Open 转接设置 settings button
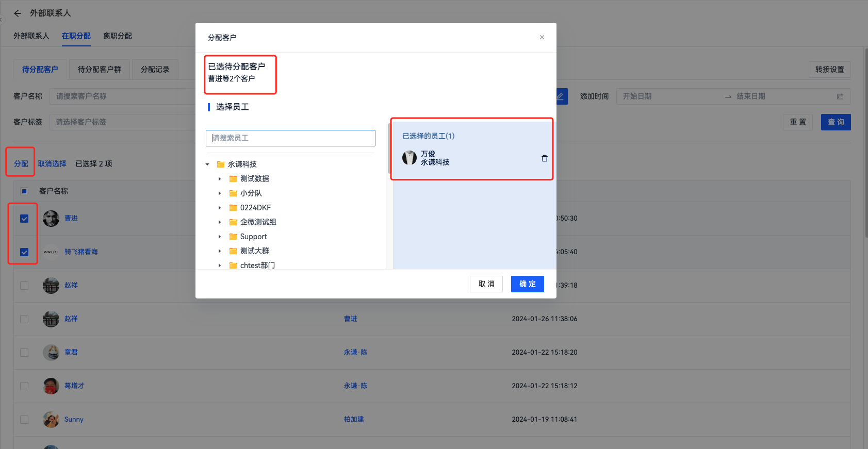This screenshot has height=449, width=868. click(x=830, y=70)
